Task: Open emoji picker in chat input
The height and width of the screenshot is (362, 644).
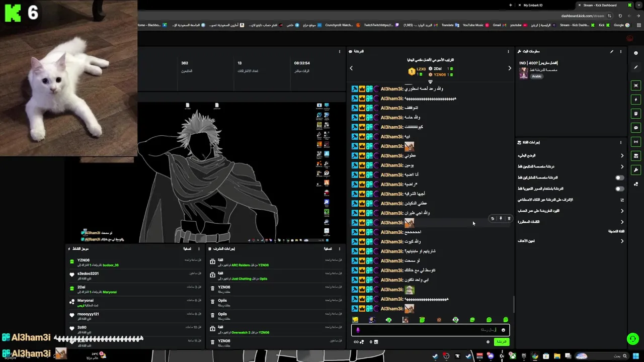Action: tap(503, 330)
